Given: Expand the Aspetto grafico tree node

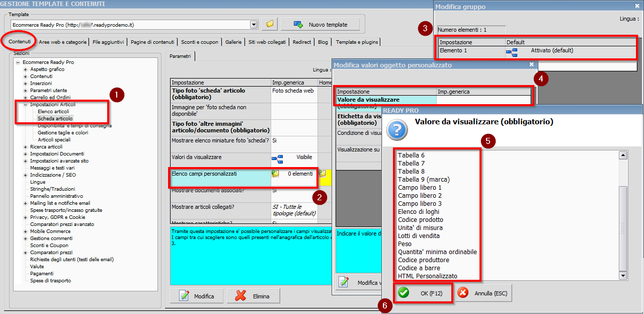Looking at the screenshot, I should coord(26,69).
